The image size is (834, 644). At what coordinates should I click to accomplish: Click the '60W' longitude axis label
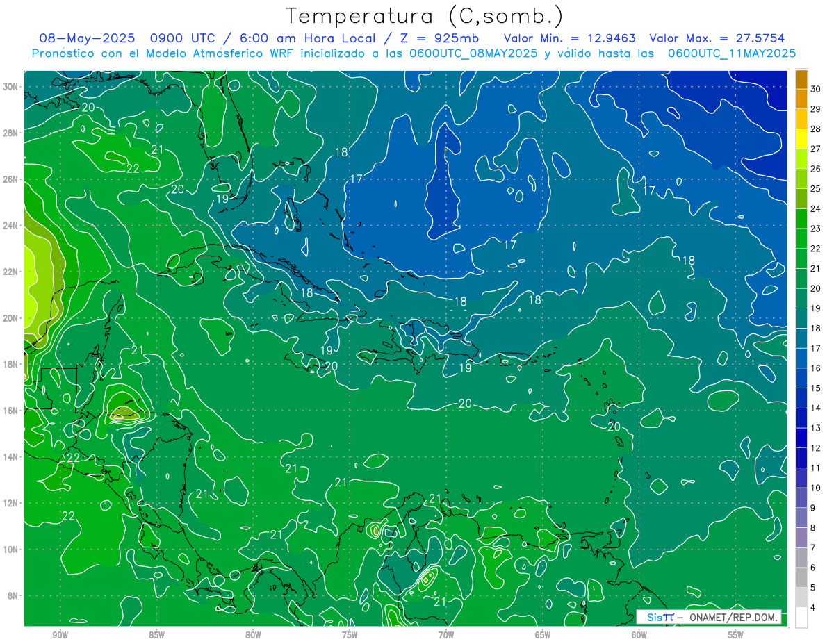coord(639,634)
